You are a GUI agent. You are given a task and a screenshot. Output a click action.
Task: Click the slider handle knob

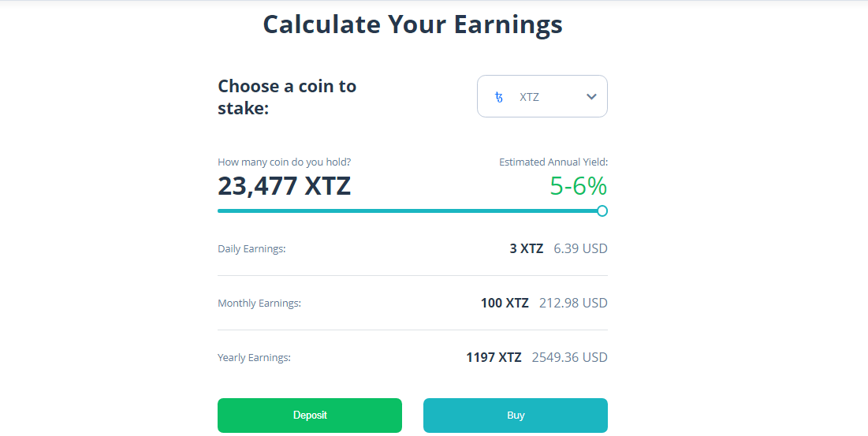(602, 211)
